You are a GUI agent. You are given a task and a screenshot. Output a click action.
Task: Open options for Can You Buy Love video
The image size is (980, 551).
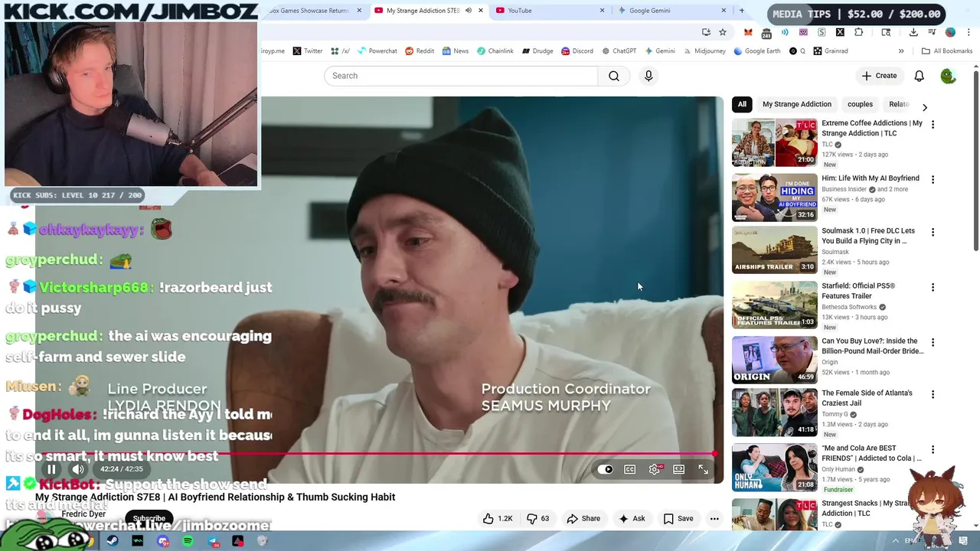[933, 342]
